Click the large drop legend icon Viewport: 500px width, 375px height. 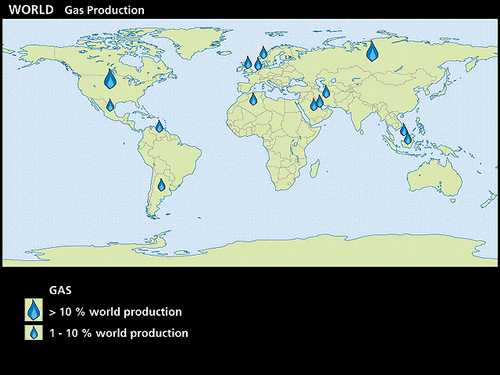click(34, 310)
